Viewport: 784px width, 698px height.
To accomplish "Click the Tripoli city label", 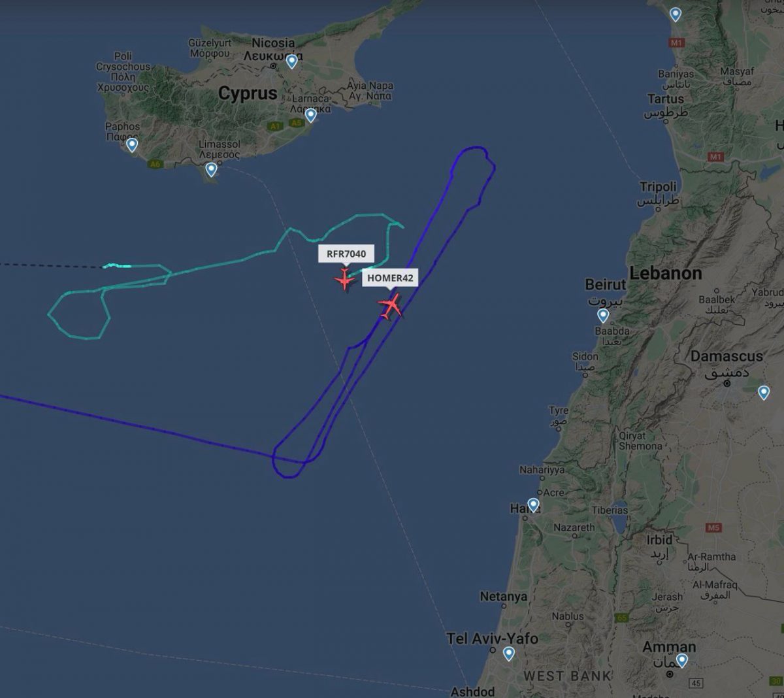I will [x=658, y=187].
